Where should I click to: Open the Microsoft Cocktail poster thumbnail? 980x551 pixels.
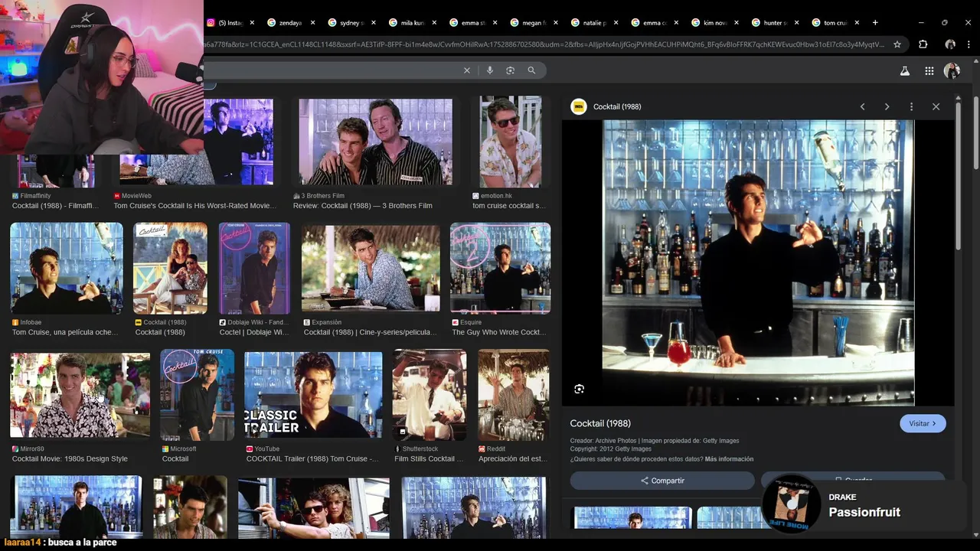coord(197,395)
